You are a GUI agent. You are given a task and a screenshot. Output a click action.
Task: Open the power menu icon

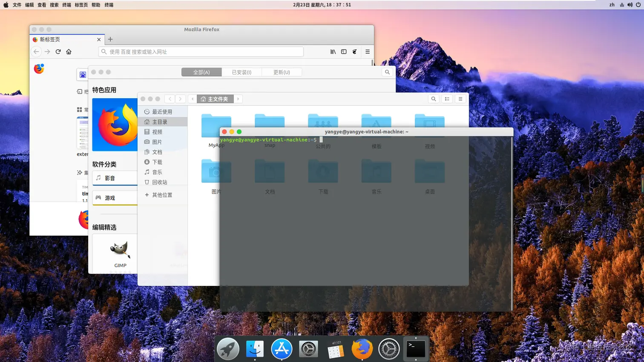point(638,5)
